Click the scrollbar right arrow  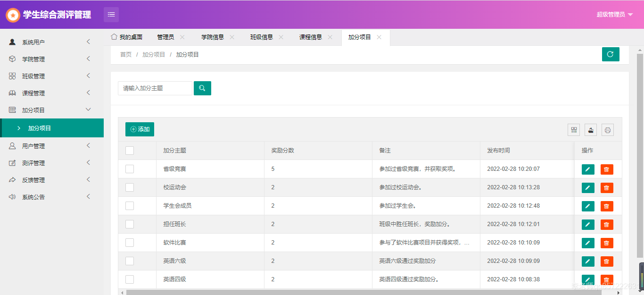click(x=619, y=293)
